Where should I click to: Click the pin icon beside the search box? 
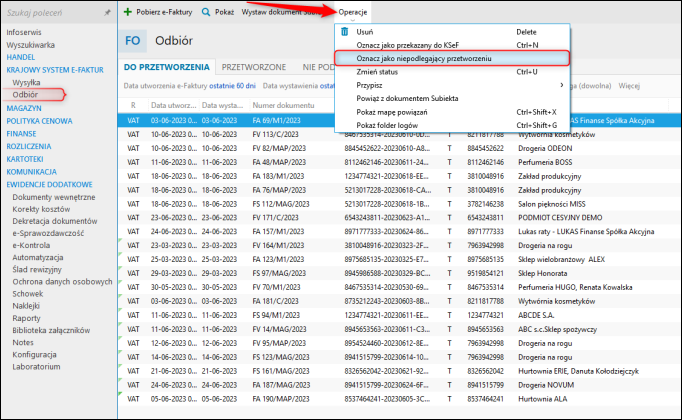point(108,12)
